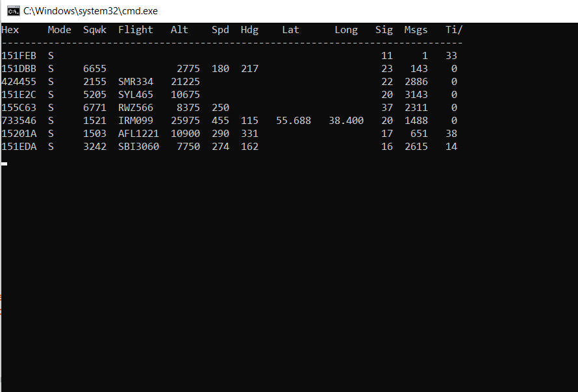Click the Alt column header
This screenshot has width=578, height=392.
pyautogui.click(x=179, y=30)
